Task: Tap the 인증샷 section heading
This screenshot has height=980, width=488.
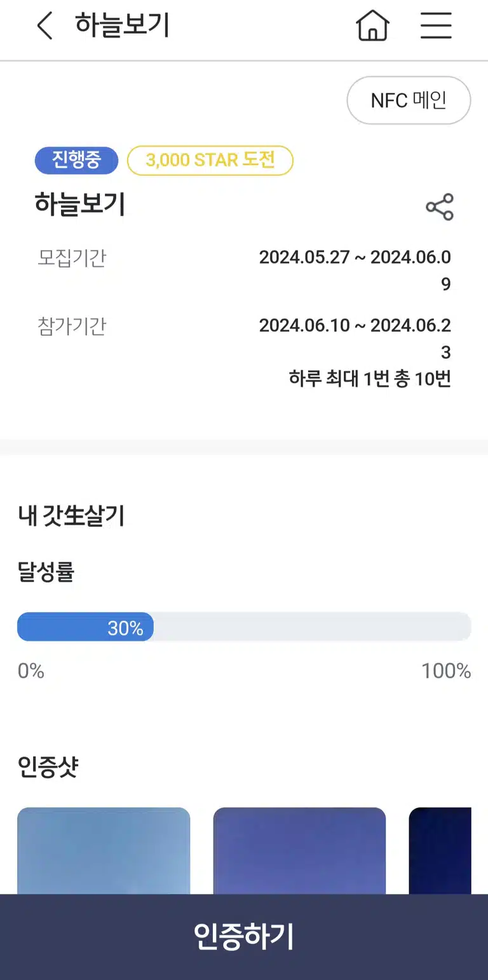Action: click(48, 768)
